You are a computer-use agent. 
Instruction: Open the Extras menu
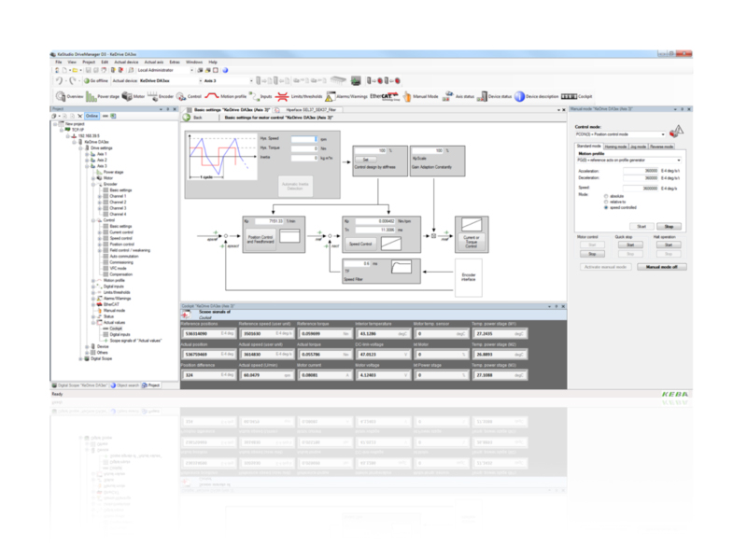tap(176, 64)
